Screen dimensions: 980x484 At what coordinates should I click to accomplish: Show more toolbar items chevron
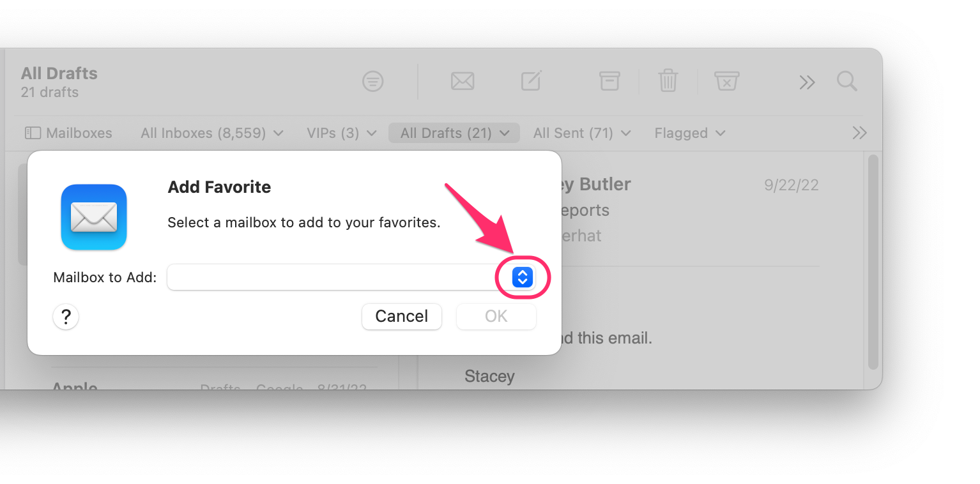808,82
